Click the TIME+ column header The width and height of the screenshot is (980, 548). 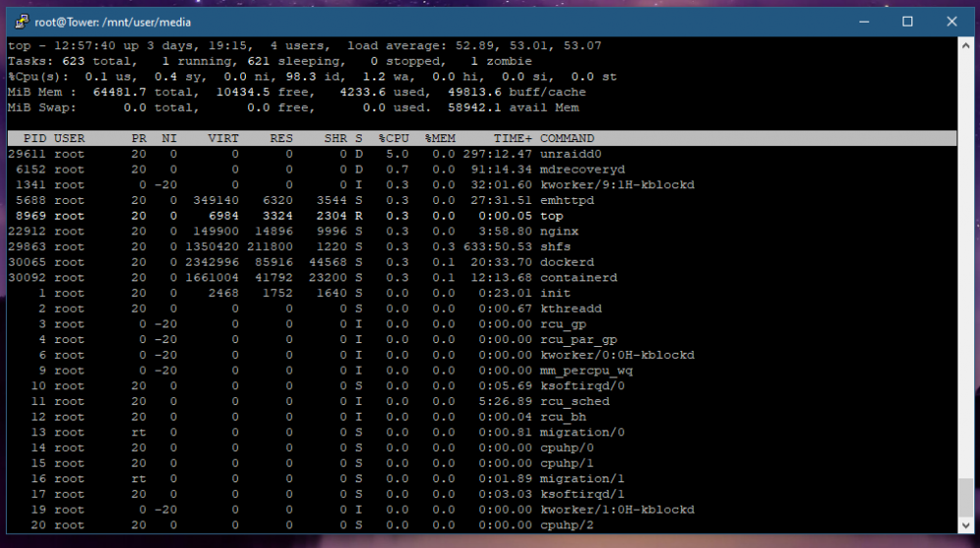(x=514, y=139)
